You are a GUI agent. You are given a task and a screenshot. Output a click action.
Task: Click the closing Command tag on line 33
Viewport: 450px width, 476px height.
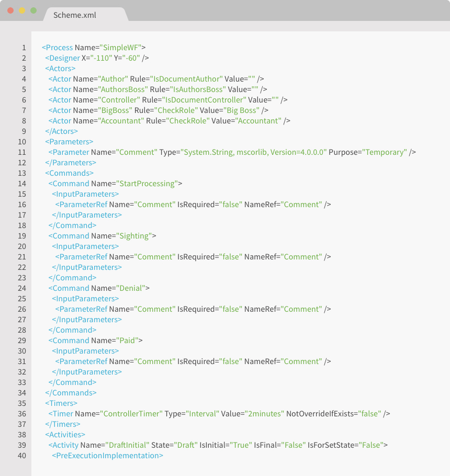click(x=73, y=382)
